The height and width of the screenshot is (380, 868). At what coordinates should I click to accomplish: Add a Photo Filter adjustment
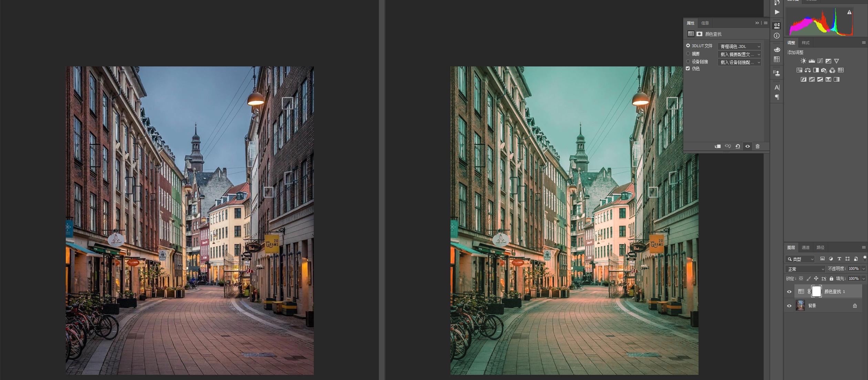[x=824, y=70]
